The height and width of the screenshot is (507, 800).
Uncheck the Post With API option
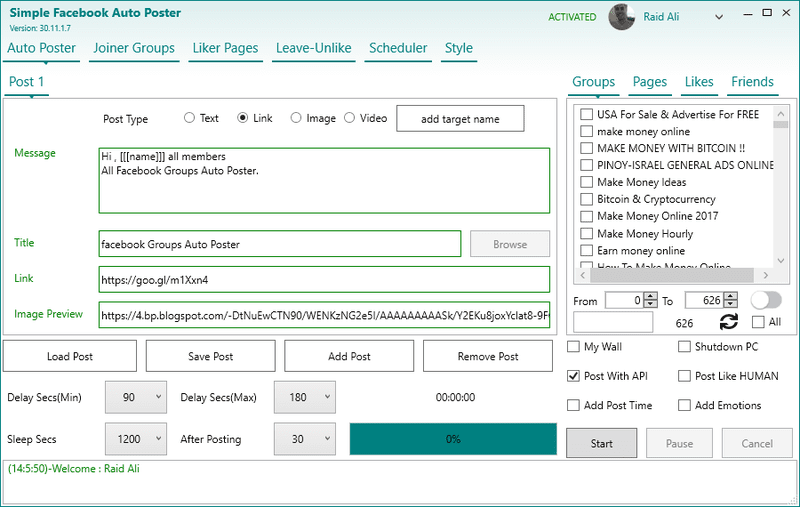coord(573,376)
